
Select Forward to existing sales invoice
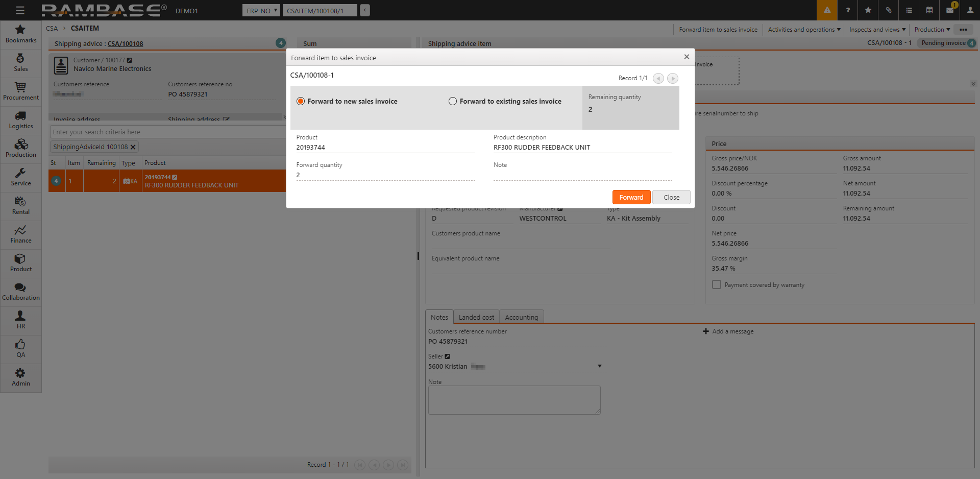click(x=453, y=101)
